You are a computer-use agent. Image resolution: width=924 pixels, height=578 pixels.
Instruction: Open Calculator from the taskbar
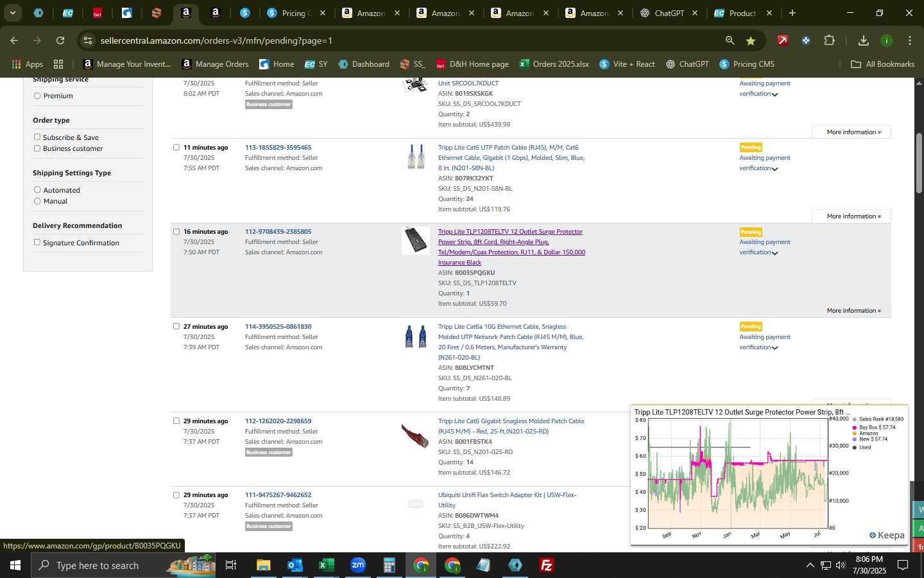click(389, 565)
